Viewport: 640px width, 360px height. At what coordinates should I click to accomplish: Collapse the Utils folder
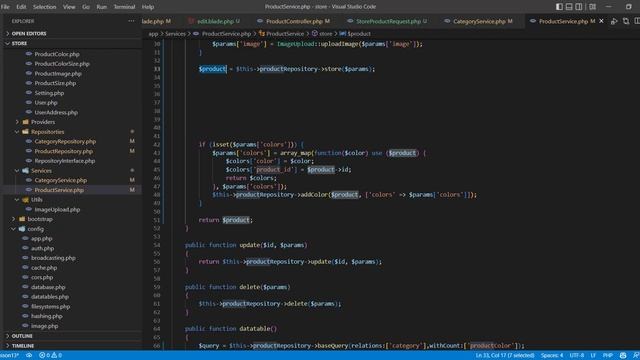tap(37, 200)
